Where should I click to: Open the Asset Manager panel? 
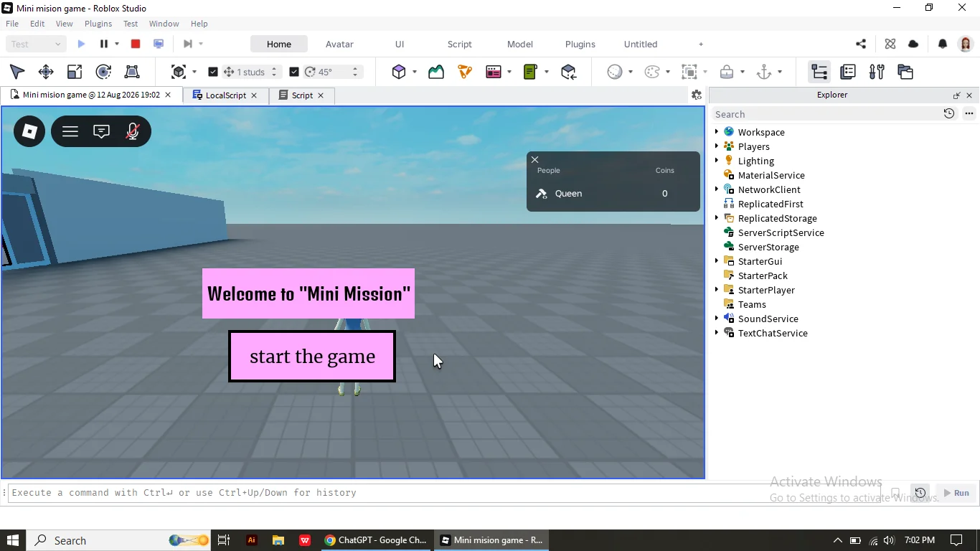[x=905, y=72]
